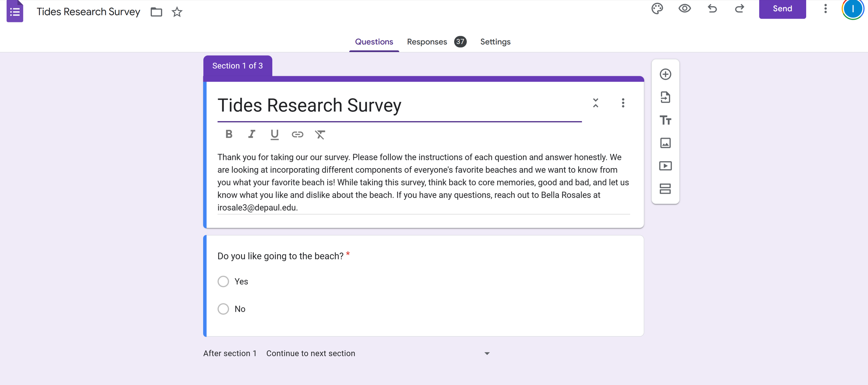Image resolution: width=868 pixels, height=385 pixels.
Task: Click the Redo arrow icon
Action: [740, 9]
